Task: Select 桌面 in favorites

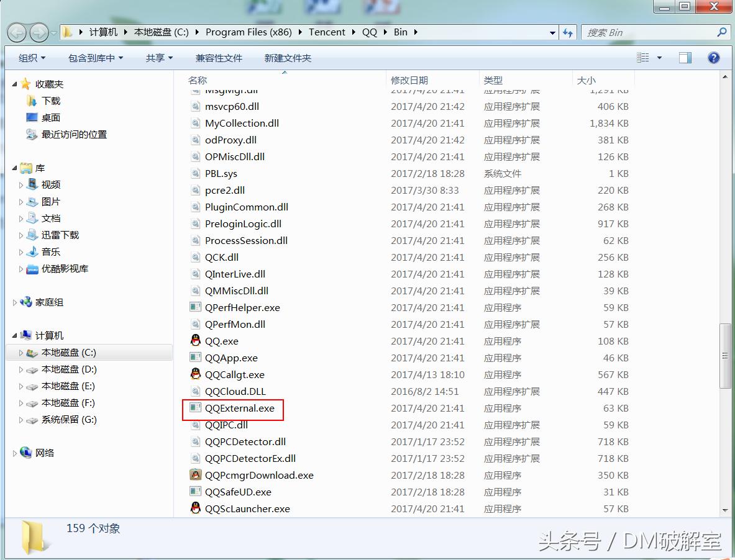Action: [51, 117]
